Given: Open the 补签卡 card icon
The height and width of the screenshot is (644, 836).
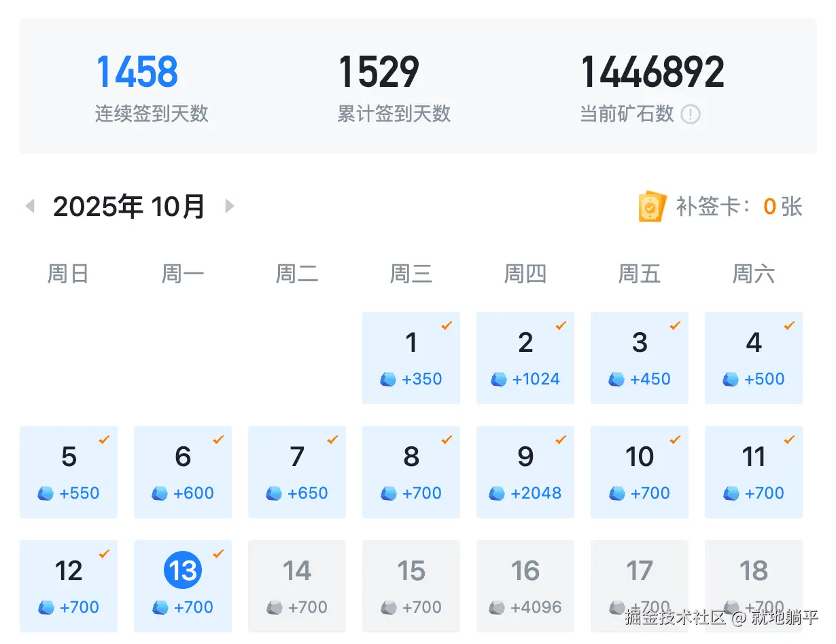Looking at the screenshot, I should [650, 206].
